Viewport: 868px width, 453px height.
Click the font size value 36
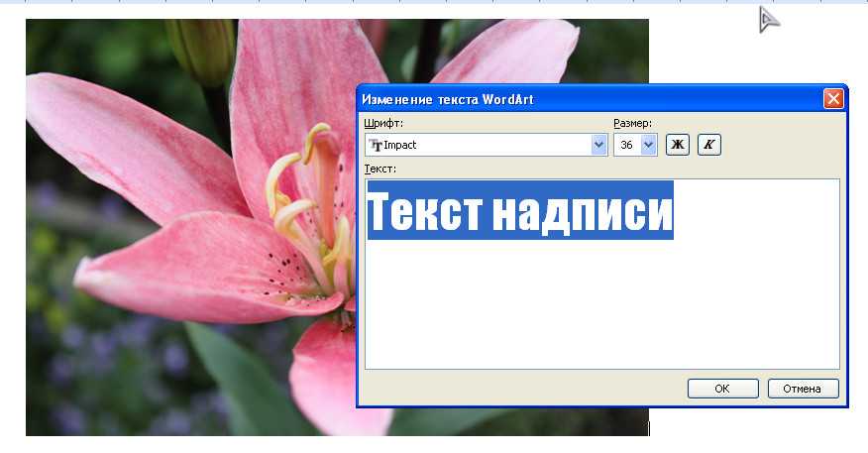pos(627,145)
